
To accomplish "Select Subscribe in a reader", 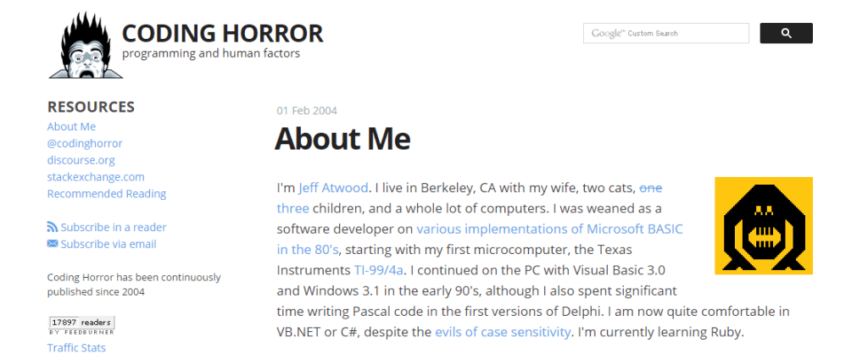I will pos(114,227).
